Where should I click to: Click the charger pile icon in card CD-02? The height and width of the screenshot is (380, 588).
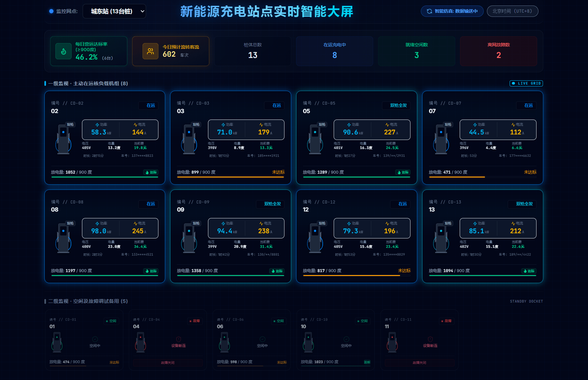point(63,139)
